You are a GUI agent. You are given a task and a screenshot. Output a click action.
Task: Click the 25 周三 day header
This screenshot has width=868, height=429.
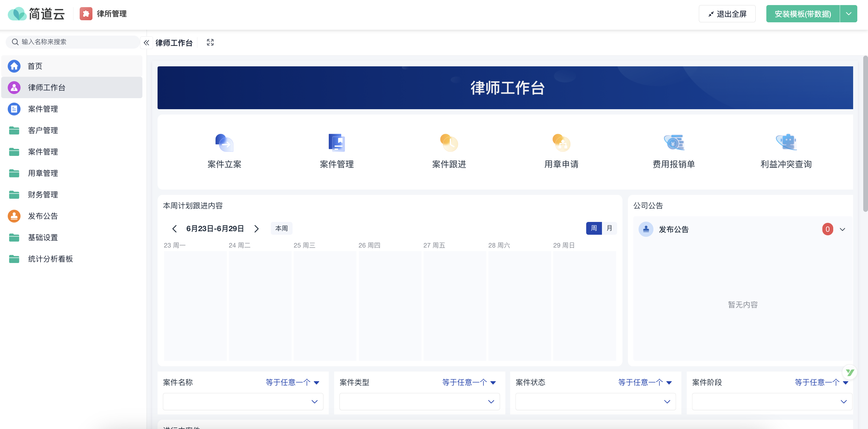[304, 245]
